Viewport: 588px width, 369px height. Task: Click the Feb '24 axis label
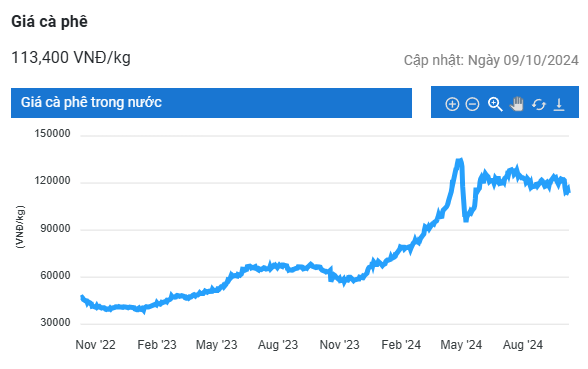pyautogui.click(x=401, y=345)
